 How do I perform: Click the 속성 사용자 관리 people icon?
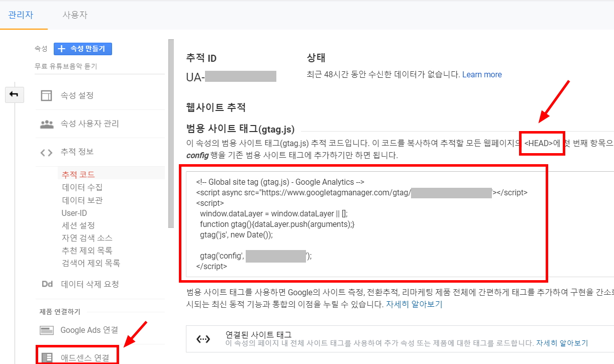[46, 124]
